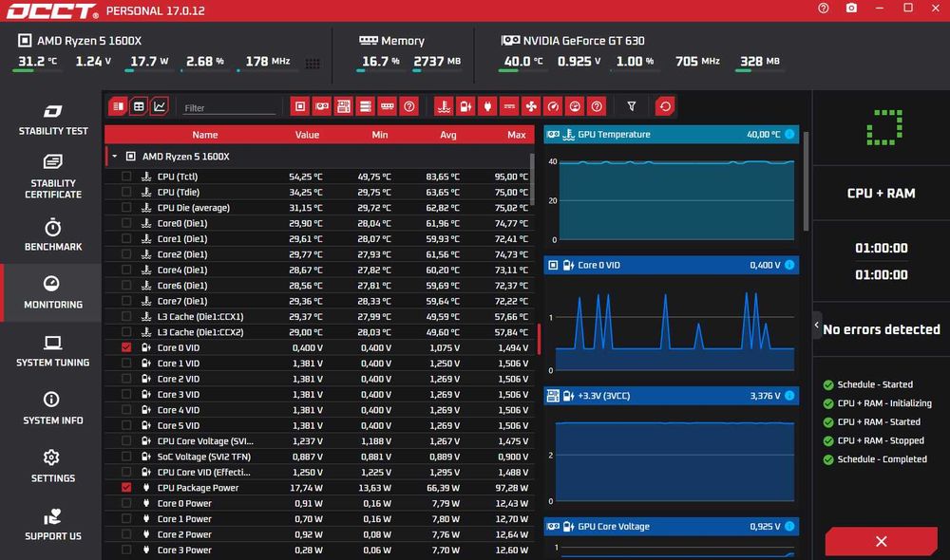The image size is (950, 560).
Task: Select the Core 5 VID row
Action: 319,425
